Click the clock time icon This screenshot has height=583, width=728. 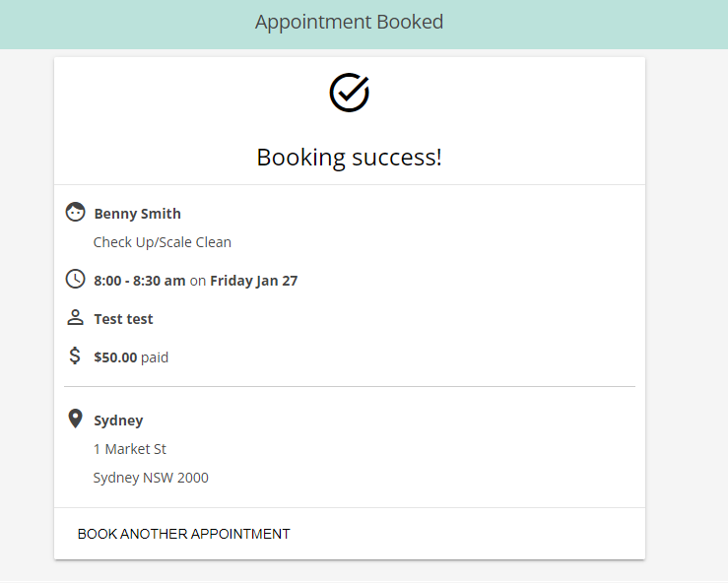(75, 279)
